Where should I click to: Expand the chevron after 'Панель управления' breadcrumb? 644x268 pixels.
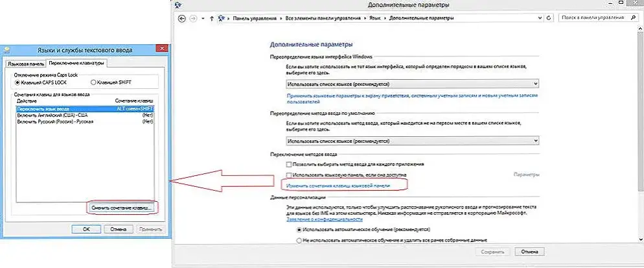(x=281, y=19)
